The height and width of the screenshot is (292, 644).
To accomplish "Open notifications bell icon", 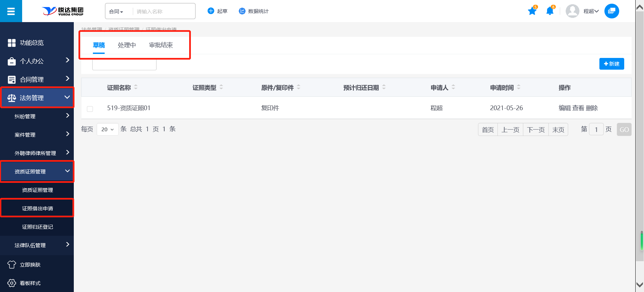I will (x=550, y=11).
